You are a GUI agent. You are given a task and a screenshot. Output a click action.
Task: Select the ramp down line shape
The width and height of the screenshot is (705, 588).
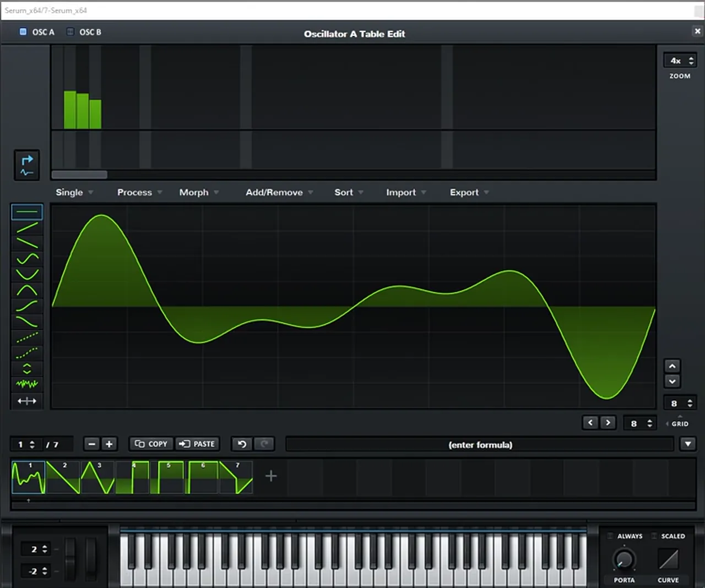pyautogui.click(x=27, y=243)
